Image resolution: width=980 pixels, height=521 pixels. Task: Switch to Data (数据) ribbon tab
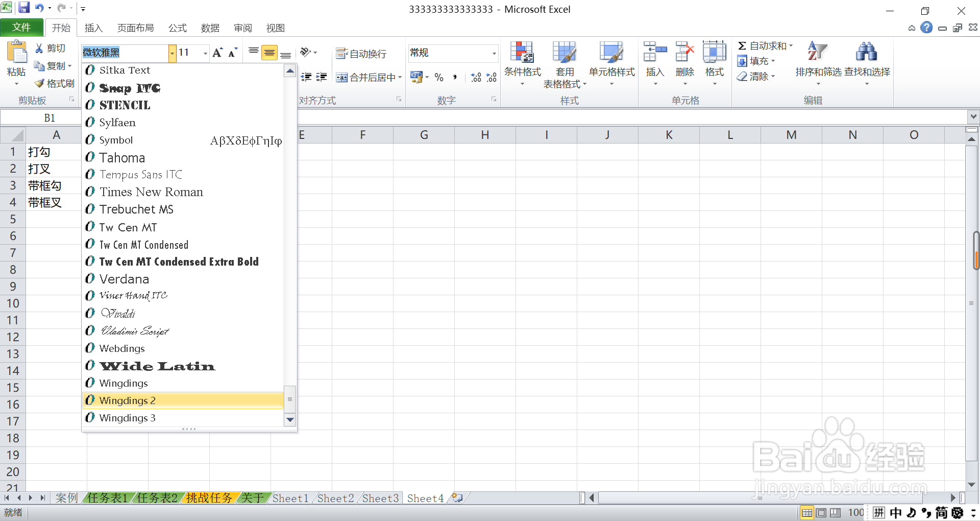pyautogui.click(x=210, y=28)
